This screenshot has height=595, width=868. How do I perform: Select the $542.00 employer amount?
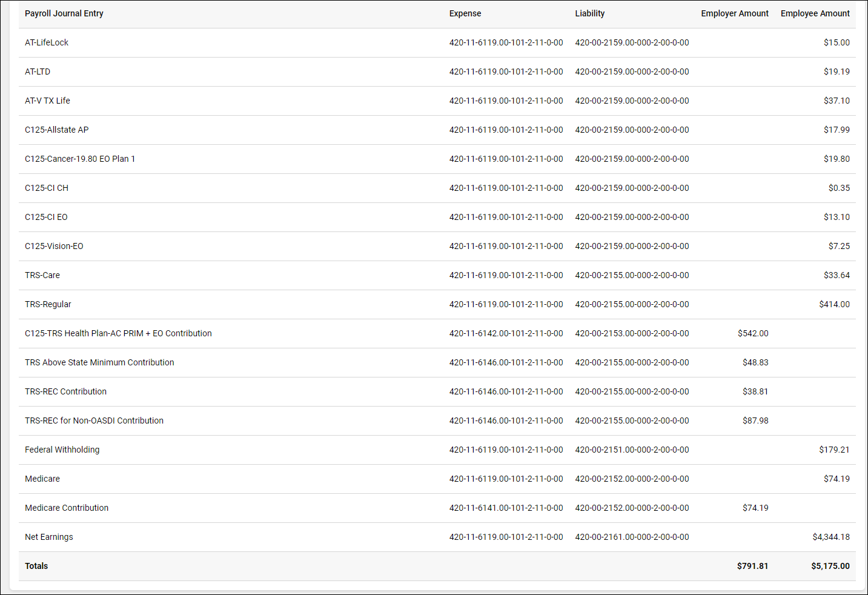click(x=752, y=333)
